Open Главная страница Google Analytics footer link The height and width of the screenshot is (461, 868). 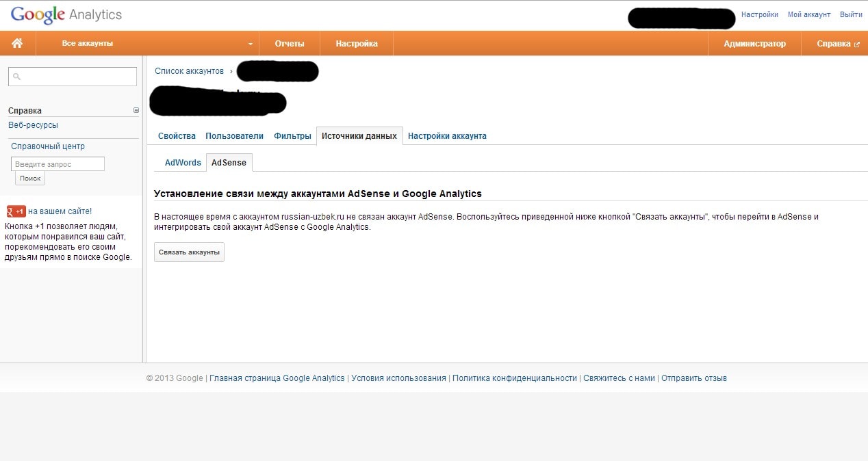277,378
